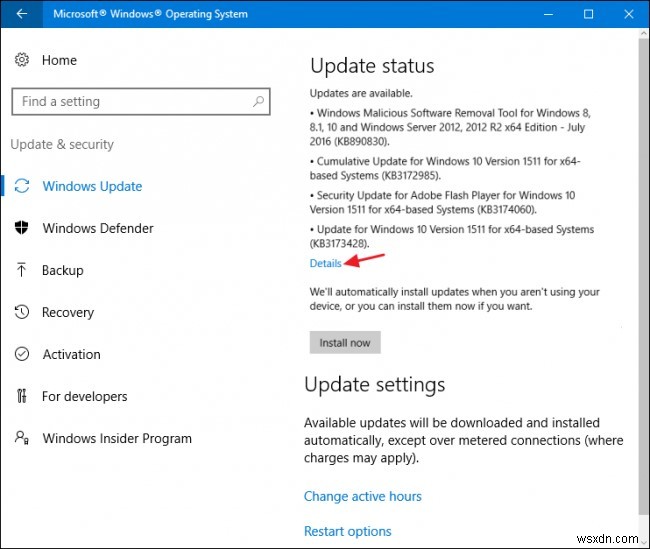
Task: Click the Update settings heading
Action: (374, 385)
